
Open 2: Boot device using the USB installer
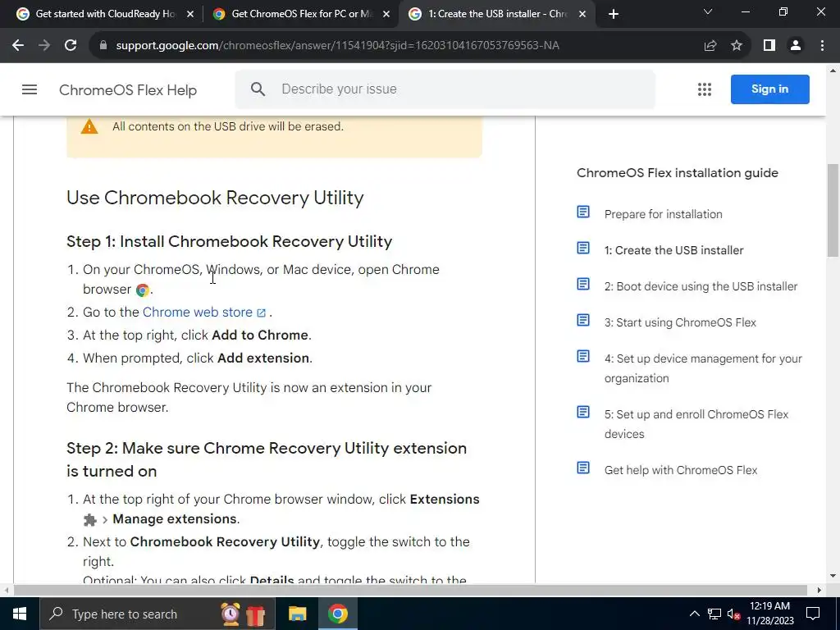(701, 286)
